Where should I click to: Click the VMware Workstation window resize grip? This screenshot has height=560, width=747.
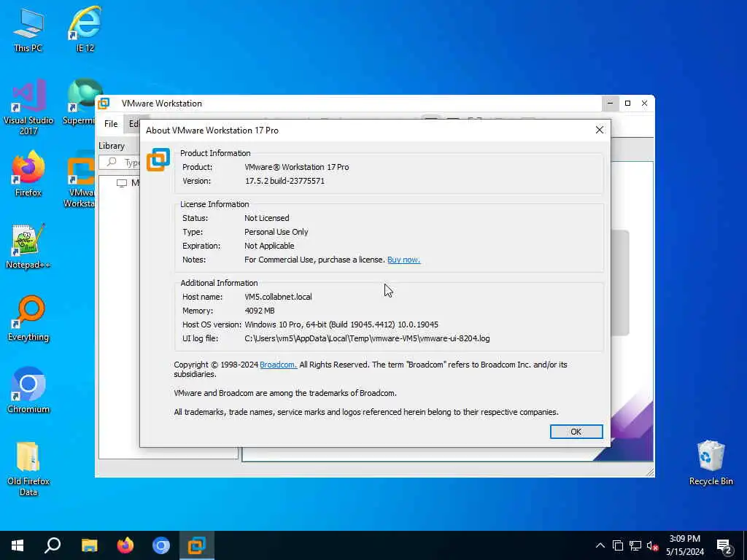pyautogui.click(x=650, y=472)
